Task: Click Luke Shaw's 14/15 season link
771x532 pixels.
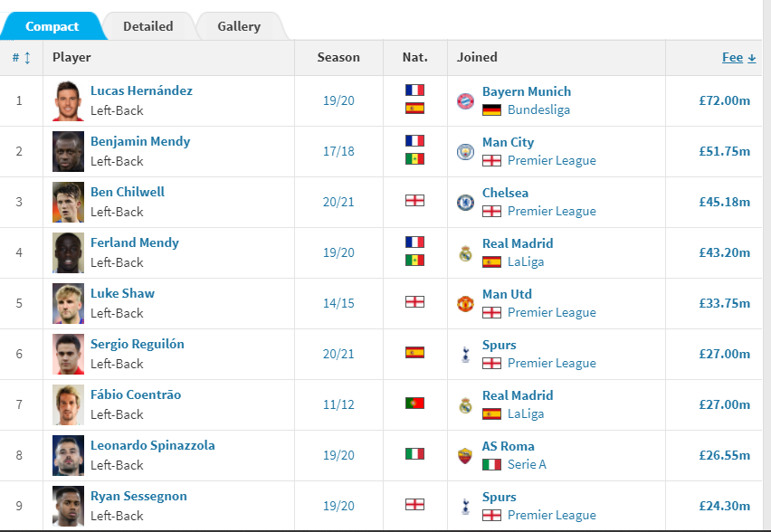Action: [338, 303]
